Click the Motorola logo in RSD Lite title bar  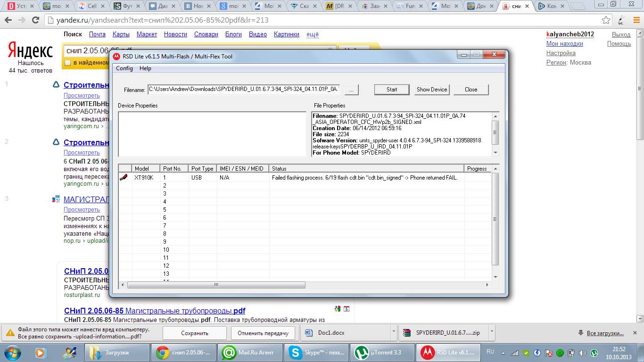(117, 56)
